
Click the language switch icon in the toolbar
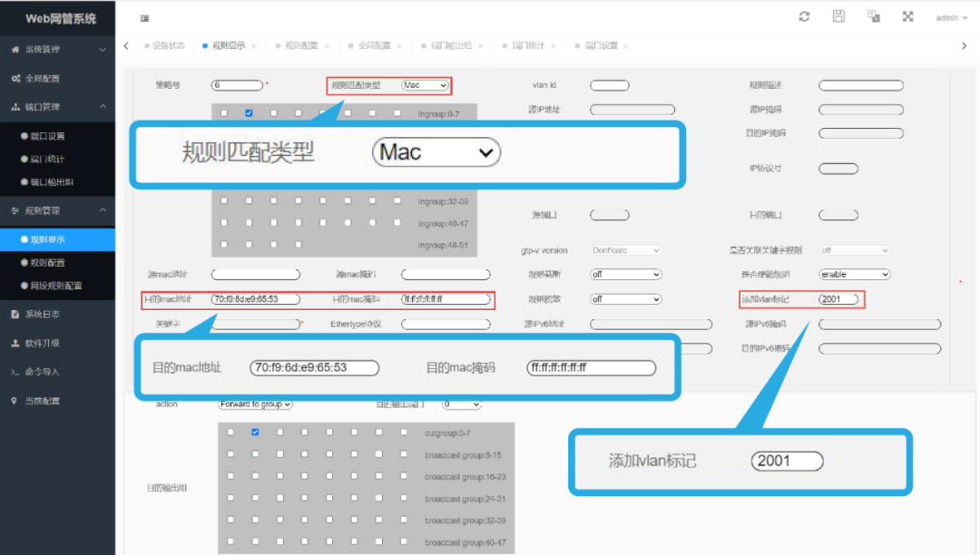873,16
